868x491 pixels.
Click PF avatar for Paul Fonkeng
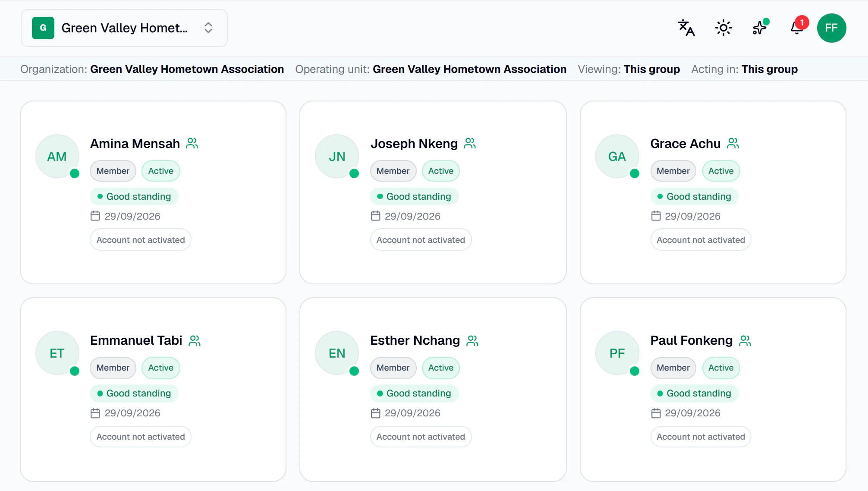pyautogui.click(x=617, y=353)
